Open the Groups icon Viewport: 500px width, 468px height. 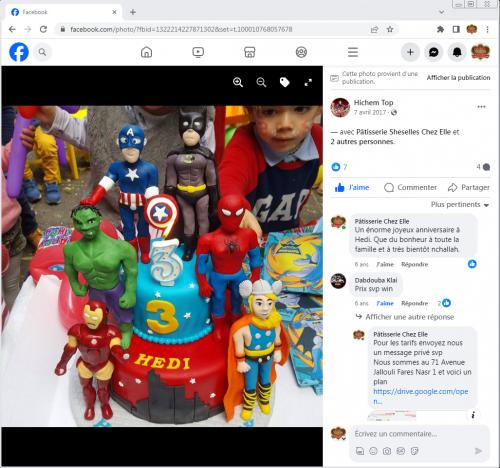(301, 52)
